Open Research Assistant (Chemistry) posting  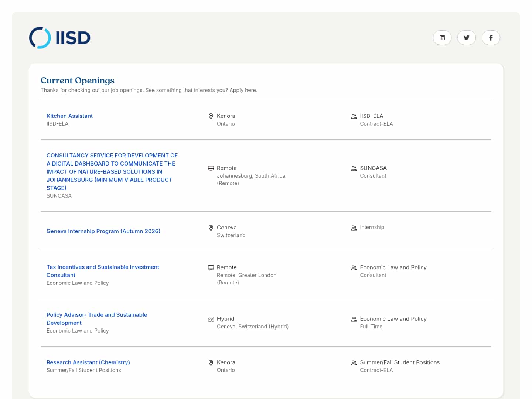88,362
